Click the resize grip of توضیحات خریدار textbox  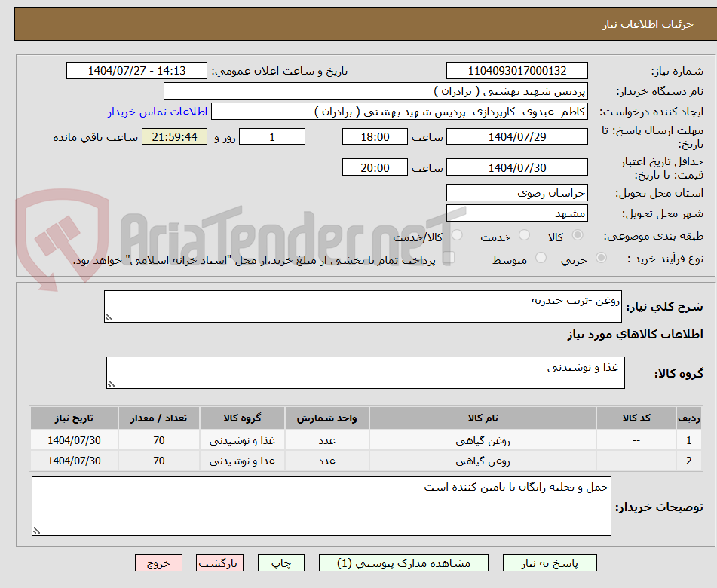tap(35, 530)
